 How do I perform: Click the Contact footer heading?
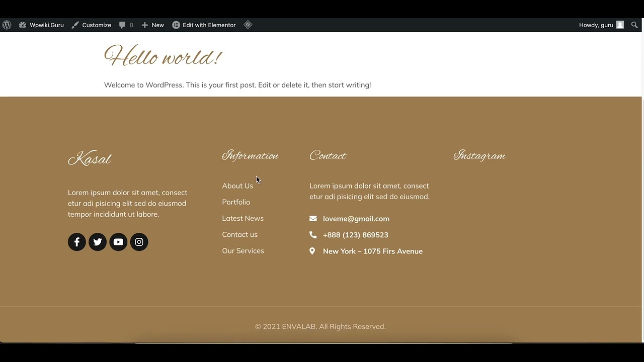tap(328, 156)
